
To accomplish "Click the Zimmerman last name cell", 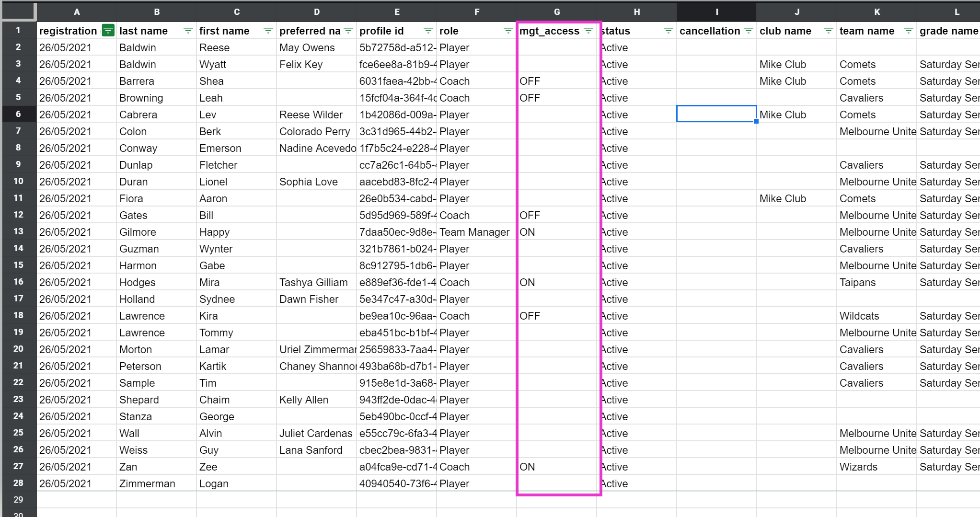I will coord(147,483).
